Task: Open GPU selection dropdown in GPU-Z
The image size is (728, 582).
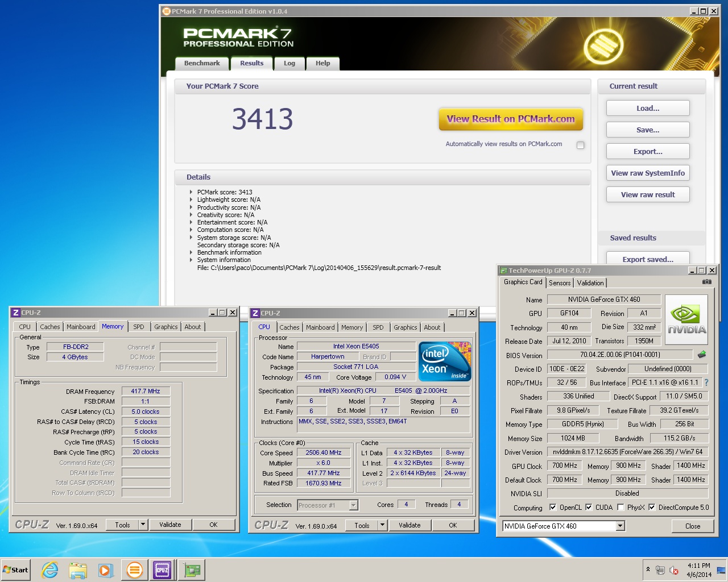Action: point(621,526)
